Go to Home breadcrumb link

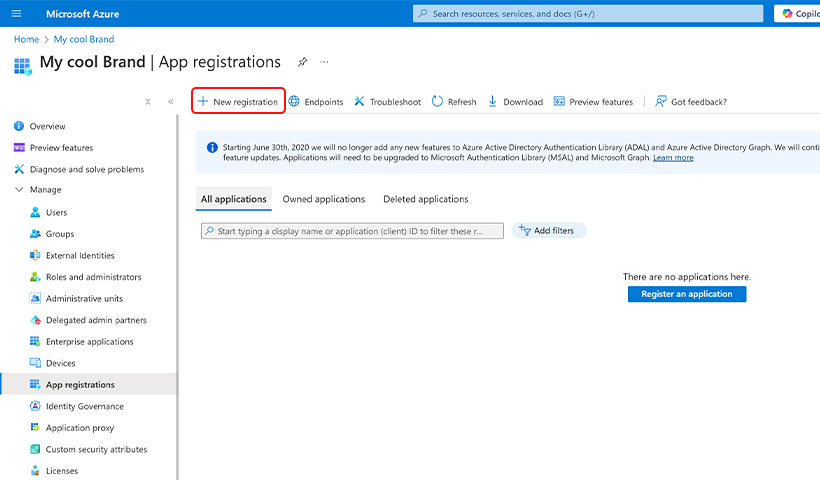(26, 39)
